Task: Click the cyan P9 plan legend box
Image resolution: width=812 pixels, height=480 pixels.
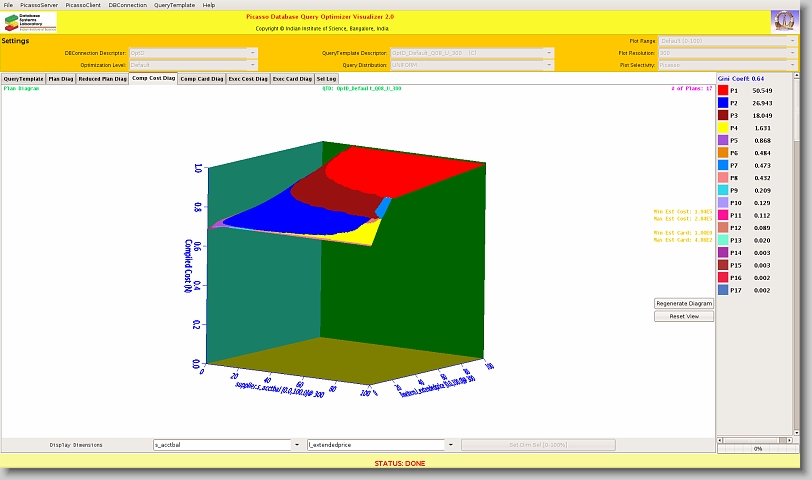Action: coord(723,190)
